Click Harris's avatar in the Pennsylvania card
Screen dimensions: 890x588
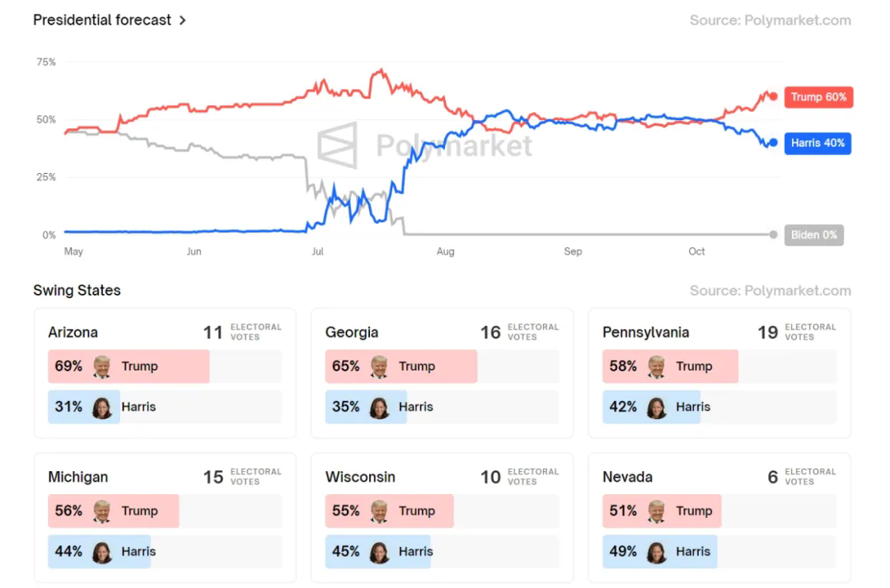[657, 407]
